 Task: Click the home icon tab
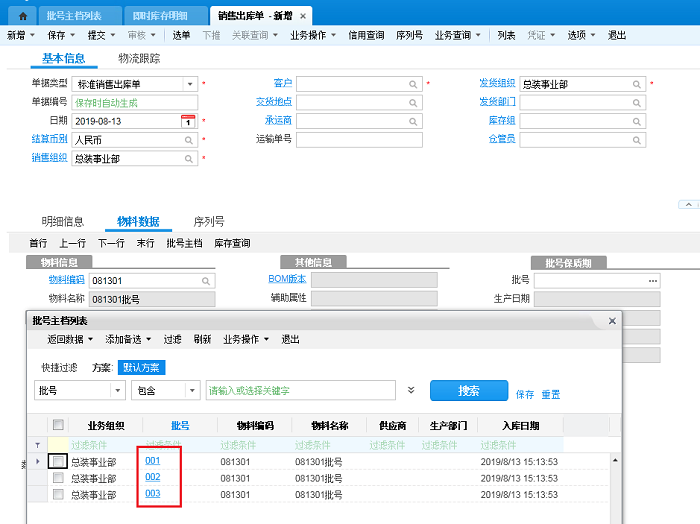[x=22, y=16]
